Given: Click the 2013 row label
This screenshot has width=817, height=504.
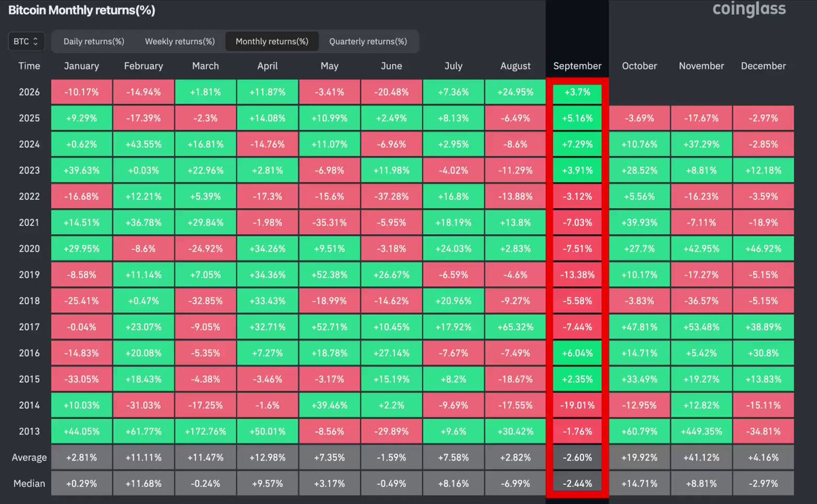Looking at the screenshot, I should (29, 431).
